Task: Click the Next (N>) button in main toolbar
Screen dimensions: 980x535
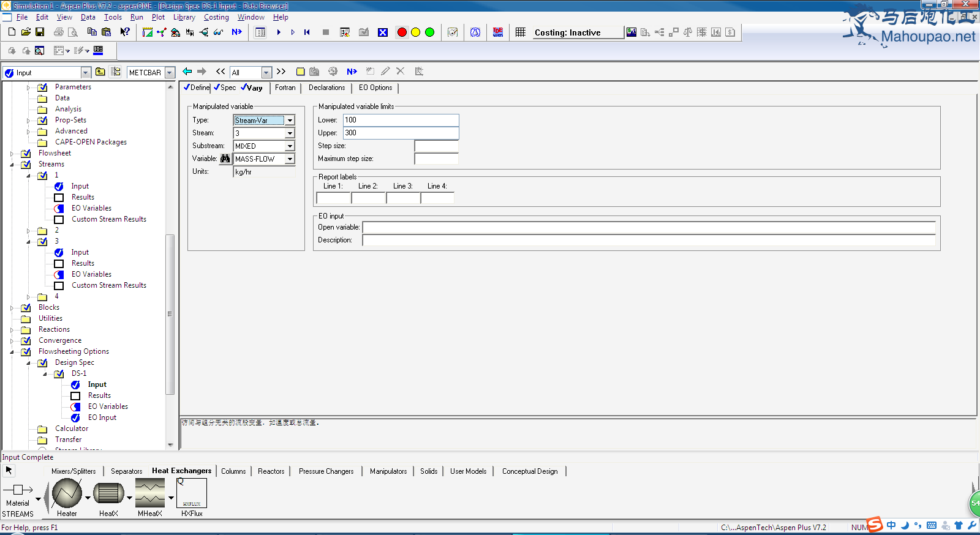Action: coord(237,32)
